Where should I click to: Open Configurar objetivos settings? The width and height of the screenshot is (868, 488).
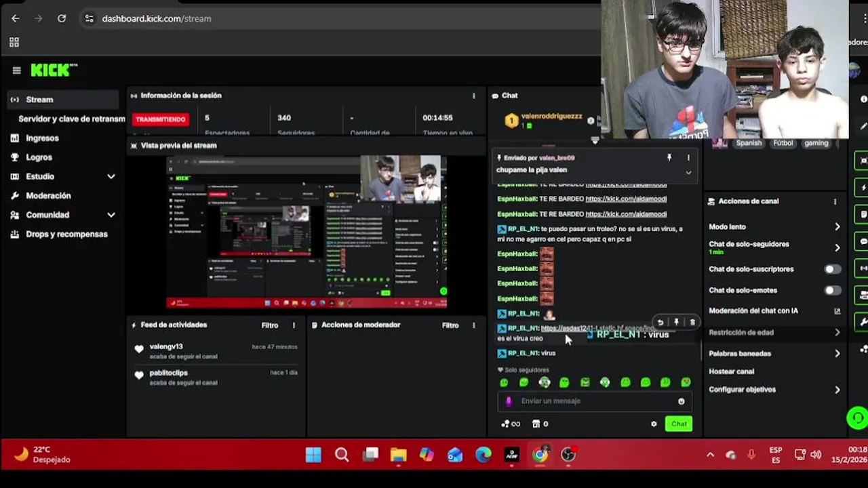point(774,390)
